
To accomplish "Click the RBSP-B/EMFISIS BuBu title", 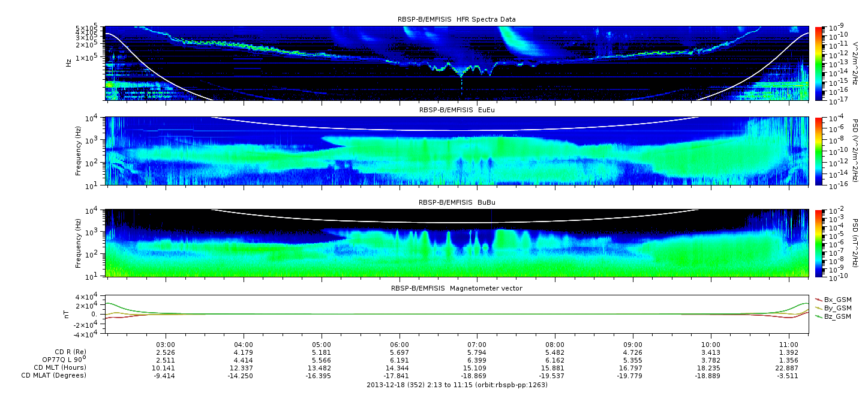I will click(456, 203).
